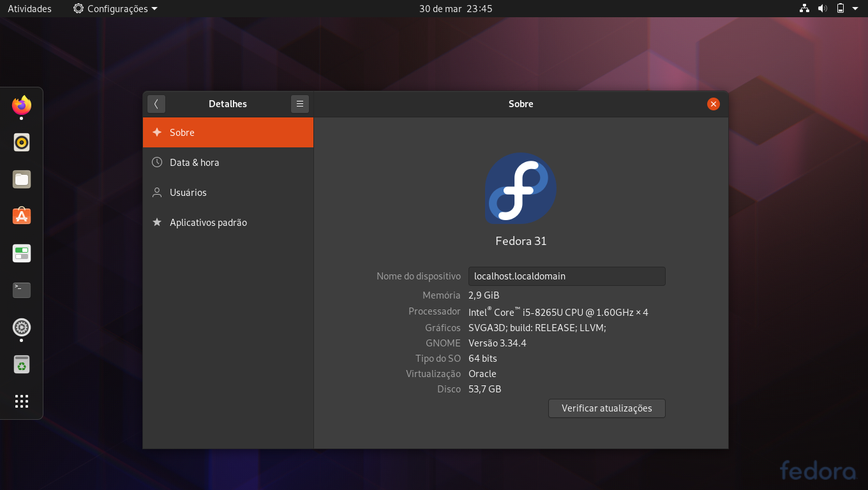868x490 pixels.
Task: Open Data & hora settings
Action: coord(228,163)
